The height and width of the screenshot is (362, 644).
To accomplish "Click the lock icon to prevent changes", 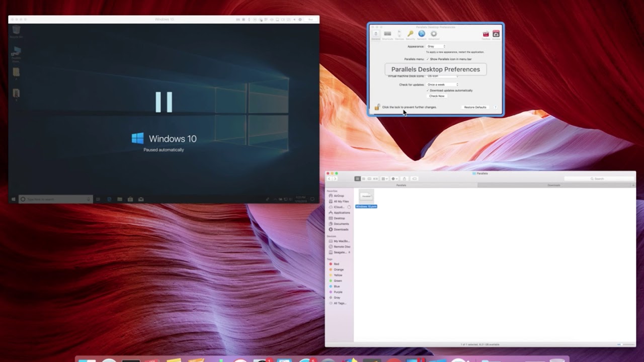I will (377, 107).
